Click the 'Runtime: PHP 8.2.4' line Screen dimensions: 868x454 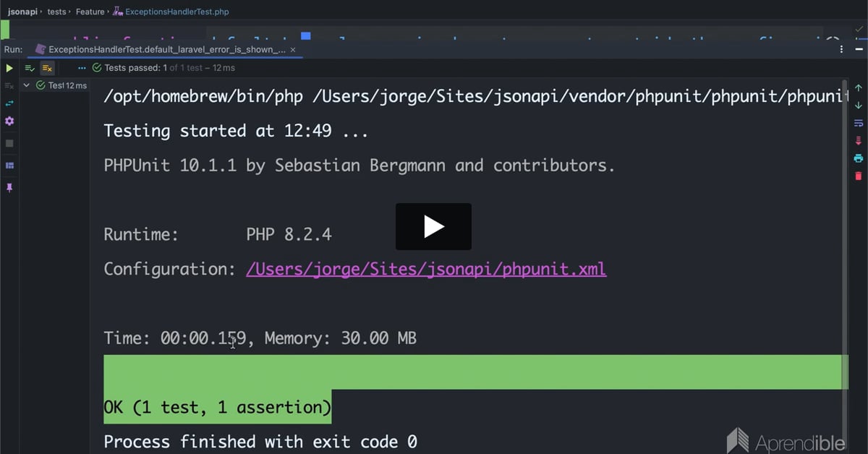(x=218, y=234)
